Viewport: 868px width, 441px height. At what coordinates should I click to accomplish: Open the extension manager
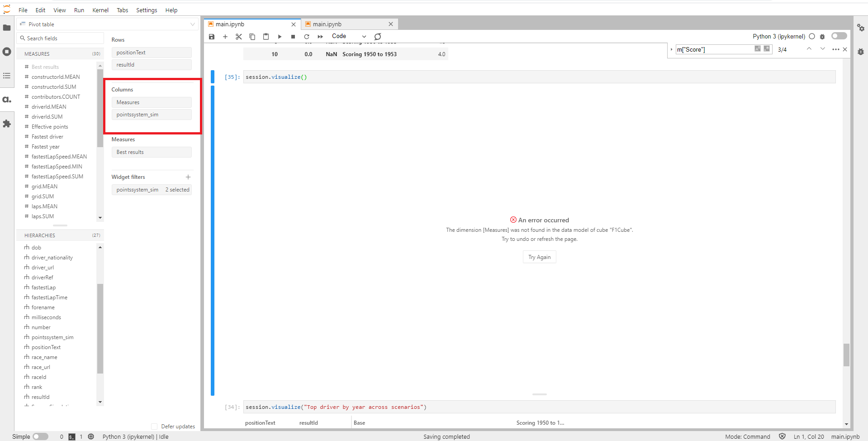point(7,124)
